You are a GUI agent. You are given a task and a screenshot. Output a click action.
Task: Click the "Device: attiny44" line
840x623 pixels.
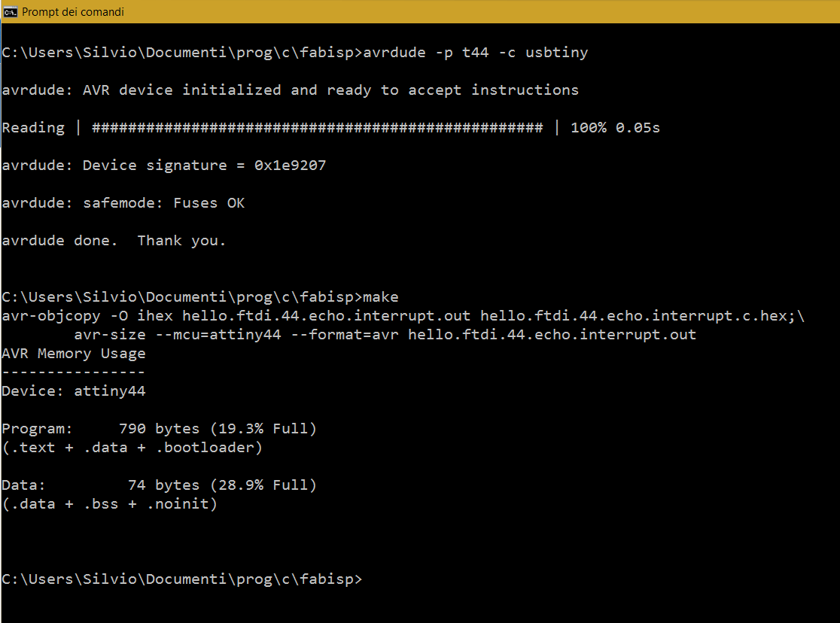(x=74, y=391)
